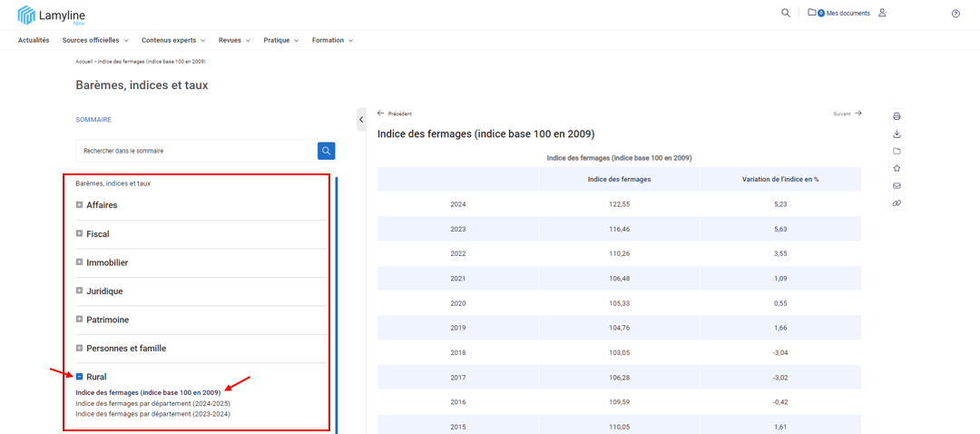Click the print icon in right toolbar
This screenshot has height=434, width=980.
coord(897,116)
